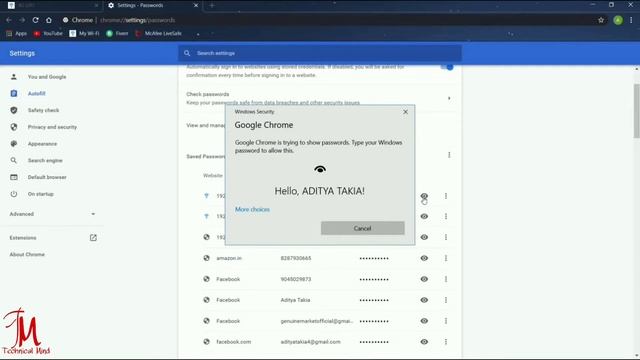Expand the Advanced section
This screenshot has height=360, width=640.
coord(52,214)
